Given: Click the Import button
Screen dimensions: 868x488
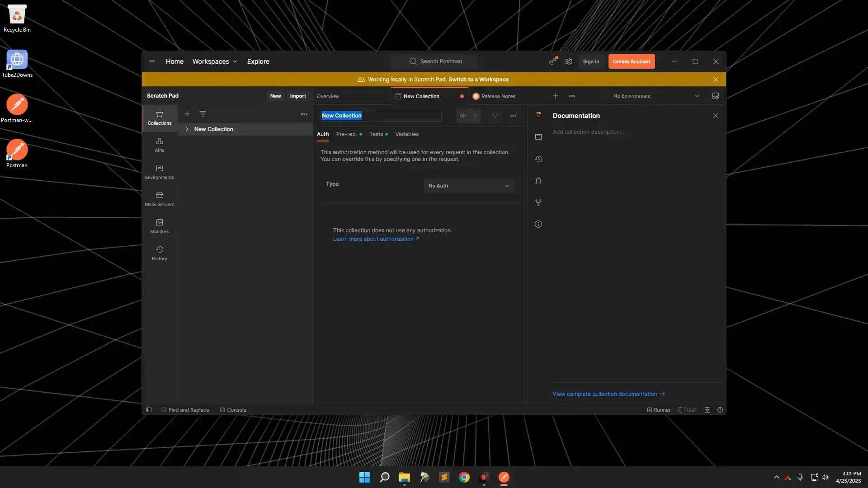Looking at the screenshot, I should pos(297,96).
